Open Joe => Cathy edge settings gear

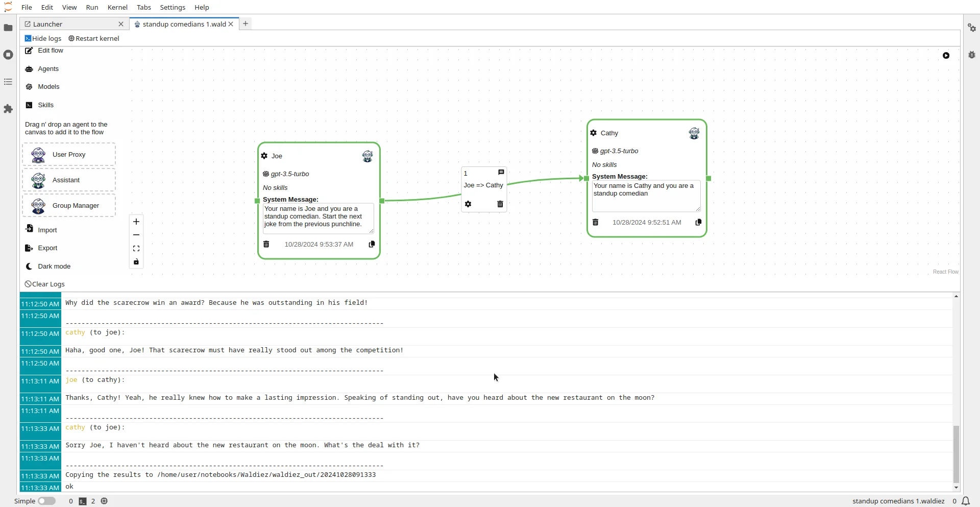[468, 204]
